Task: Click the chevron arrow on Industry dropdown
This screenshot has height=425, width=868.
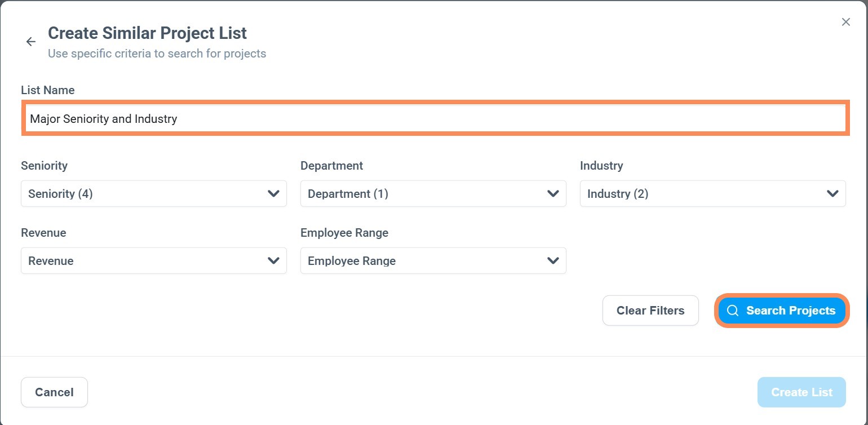Action: [x=832, y=194]
